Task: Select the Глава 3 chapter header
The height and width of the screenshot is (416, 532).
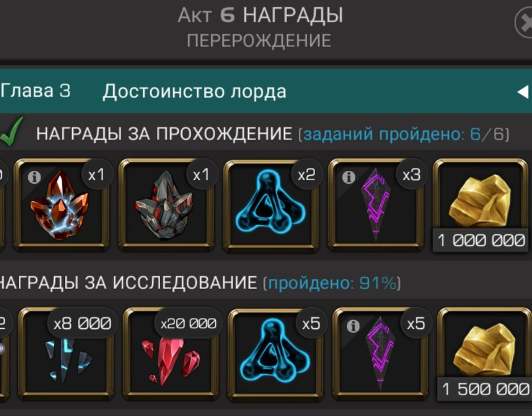Action: [35, 91]
